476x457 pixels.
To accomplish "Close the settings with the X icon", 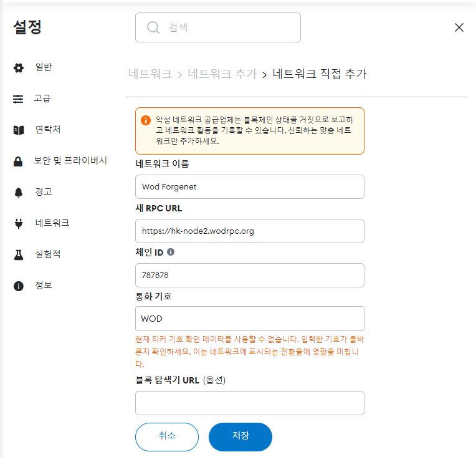I will 459,27.
